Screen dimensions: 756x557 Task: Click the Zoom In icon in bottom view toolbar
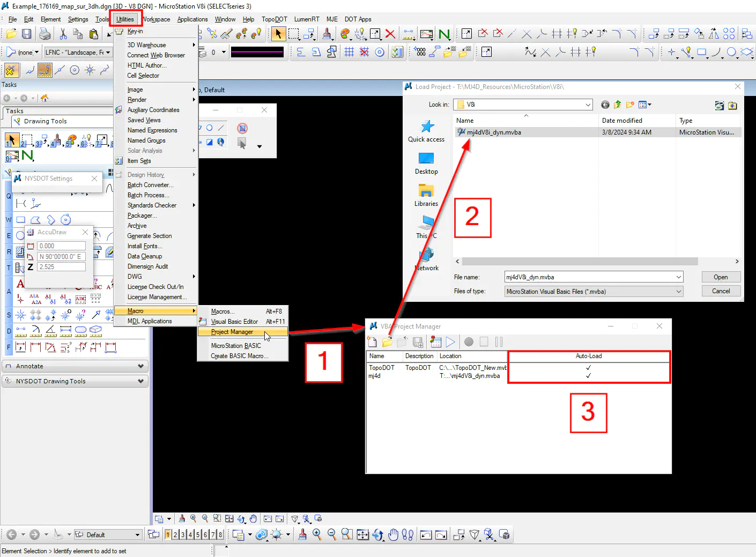[x=317, y=534]
